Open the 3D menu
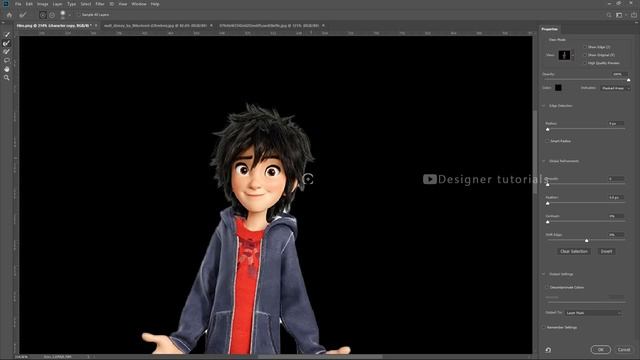The width and height of the screenshot is (640, 360). pyautogui.click(x=111, y=4)
